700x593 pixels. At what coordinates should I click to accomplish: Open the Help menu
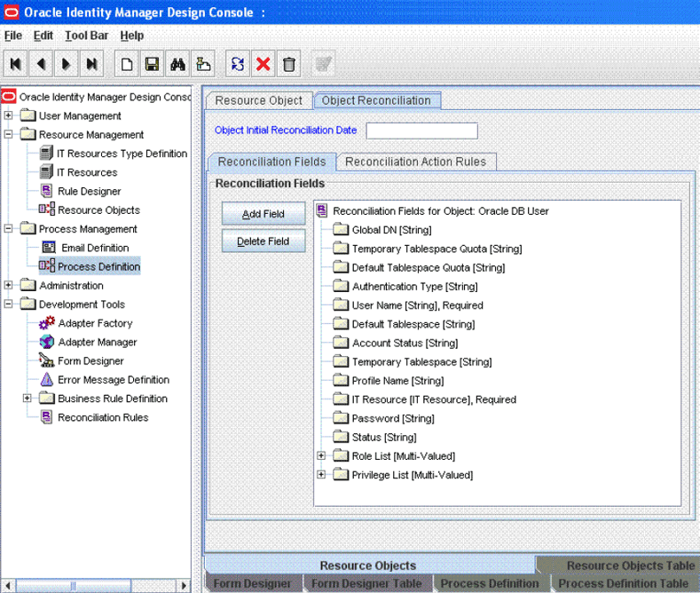pos(132,36)
